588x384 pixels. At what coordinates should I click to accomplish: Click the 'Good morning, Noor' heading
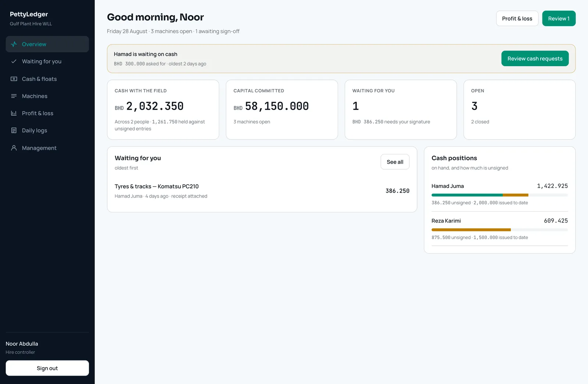click(155, 17)
